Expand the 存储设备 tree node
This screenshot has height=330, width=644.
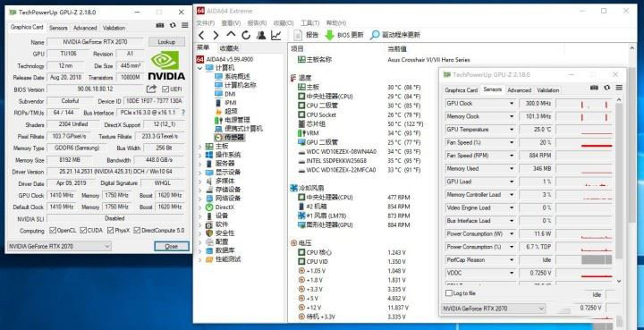200,190
